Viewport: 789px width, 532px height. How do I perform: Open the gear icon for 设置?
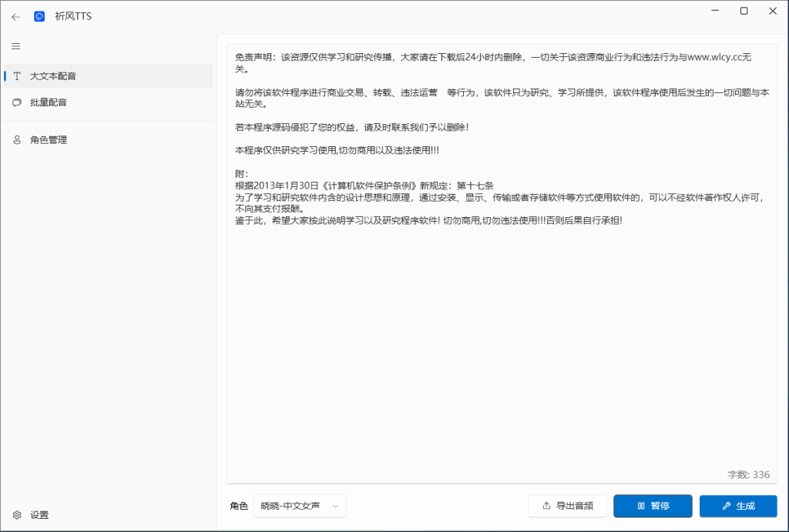[x=17, y=515]
